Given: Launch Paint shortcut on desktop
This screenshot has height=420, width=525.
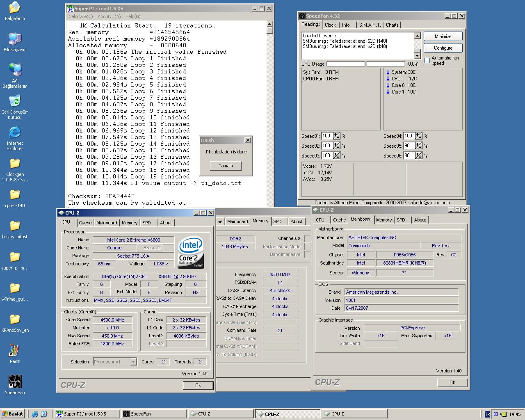Looking at the screenshot, I should (15, 354).
